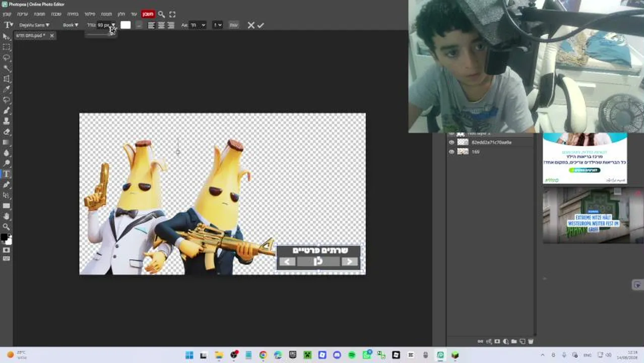Click the red חשבון account button

148,14
